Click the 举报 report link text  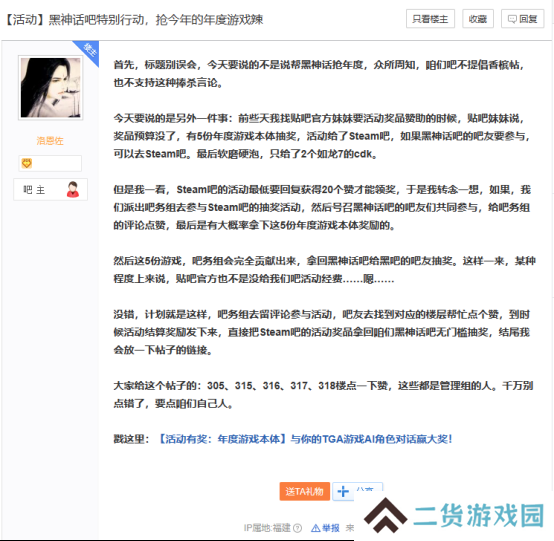[331, 528]
